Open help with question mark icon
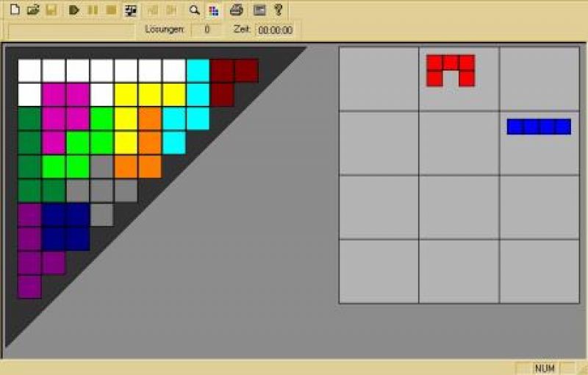Image resolution: width=588 pixels, height=375 pixels. [278, 10]
